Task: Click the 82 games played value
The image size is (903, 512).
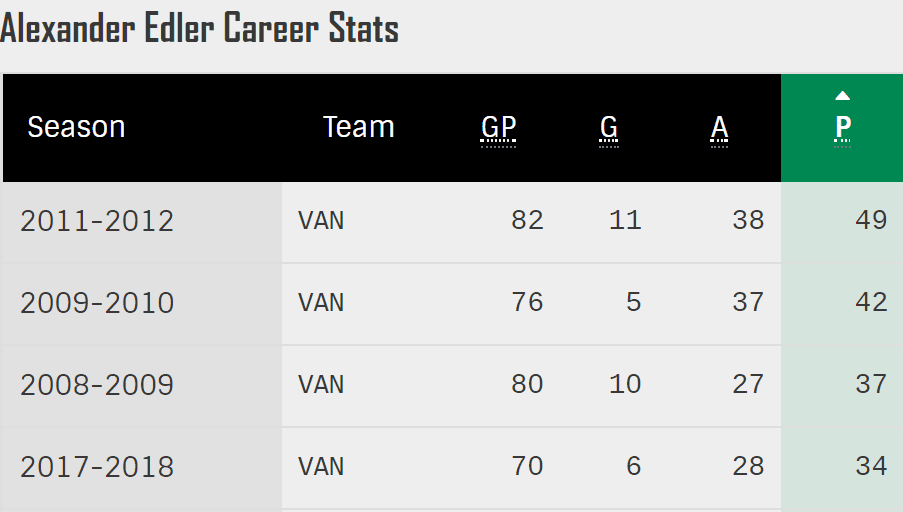Action: coord(527,220)
